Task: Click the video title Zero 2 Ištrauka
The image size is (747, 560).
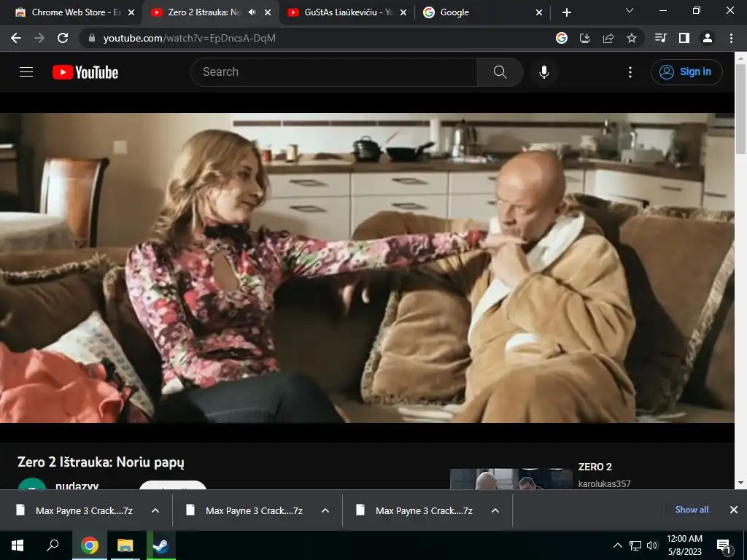Action: pyautogui.click(x=101, y=462)
